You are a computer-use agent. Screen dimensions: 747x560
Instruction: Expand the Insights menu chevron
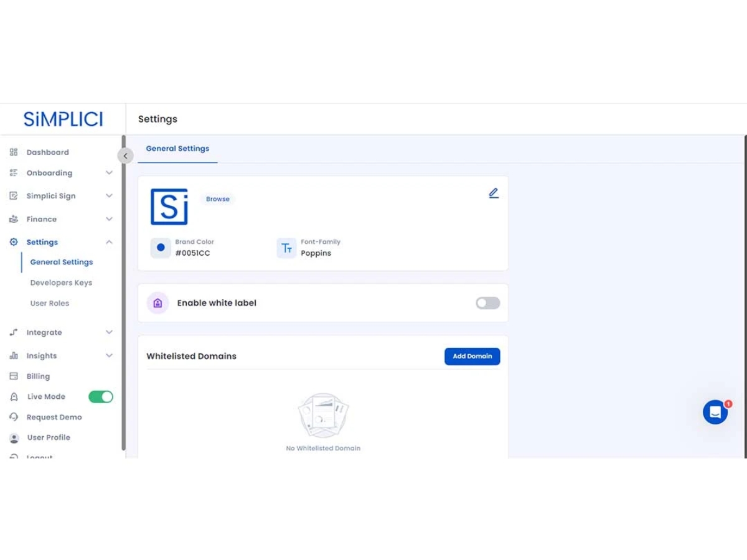click(109, 356)
